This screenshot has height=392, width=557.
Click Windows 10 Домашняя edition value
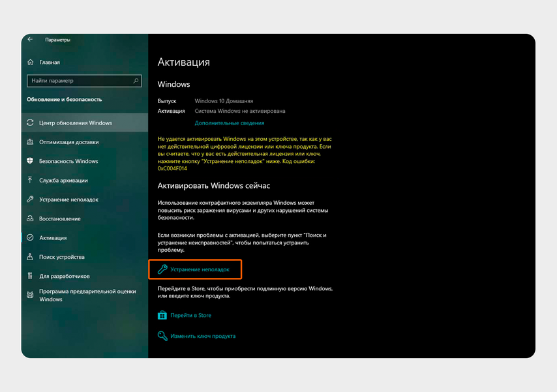(x=224, y=101)
